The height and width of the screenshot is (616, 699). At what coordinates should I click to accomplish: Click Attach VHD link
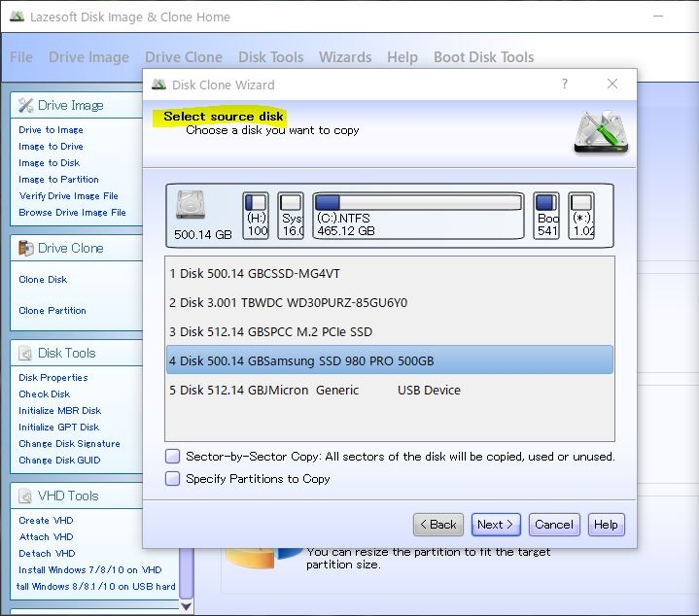click(46, 536)
